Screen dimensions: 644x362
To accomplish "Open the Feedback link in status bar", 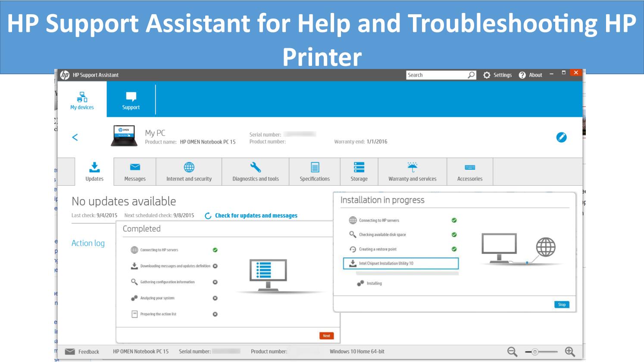I will coord(89,352).
